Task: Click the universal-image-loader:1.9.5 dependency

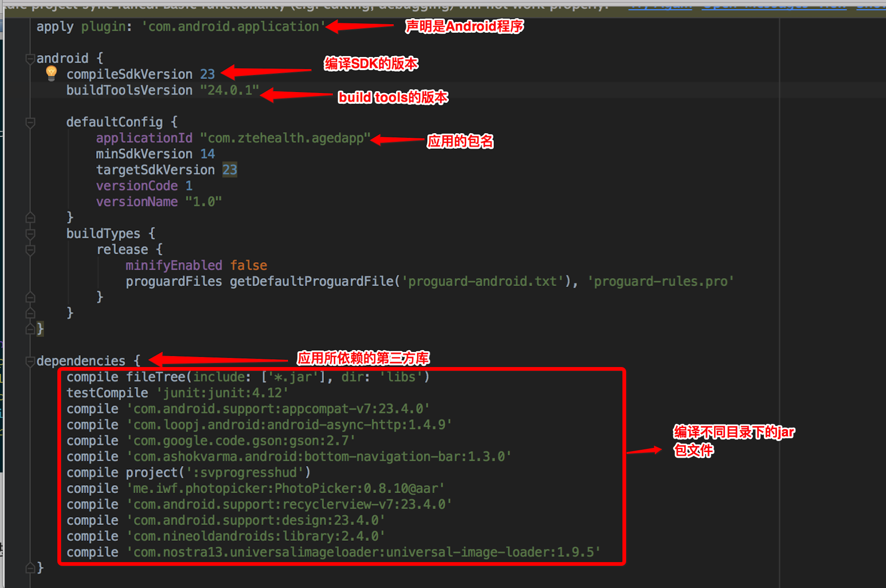Action: (x=363, y=552)
